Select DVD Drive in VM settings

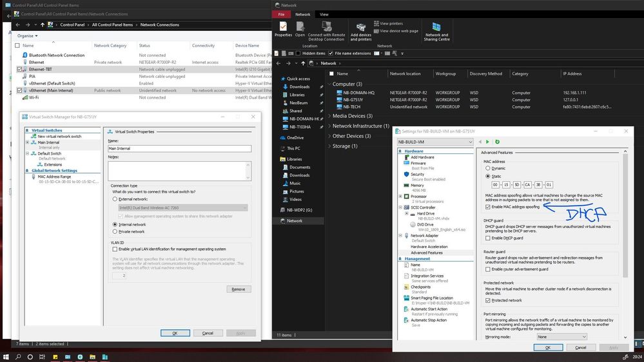coord(425,225)
